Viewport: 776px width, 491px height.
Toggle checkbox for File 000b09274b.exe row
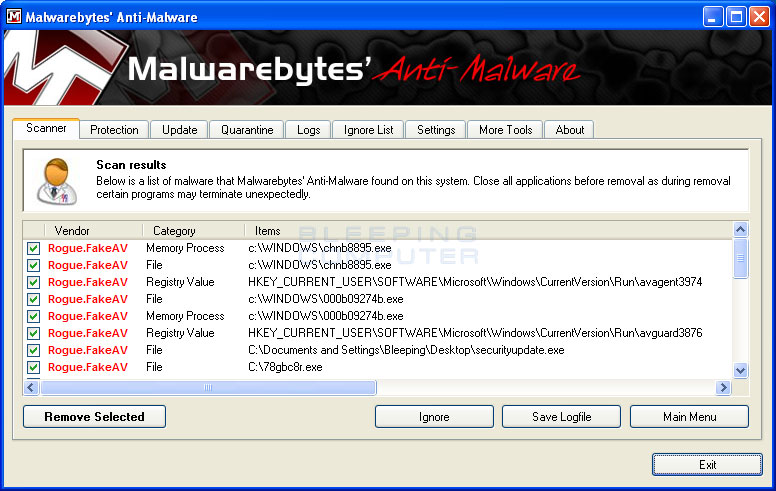pos(33,299)
